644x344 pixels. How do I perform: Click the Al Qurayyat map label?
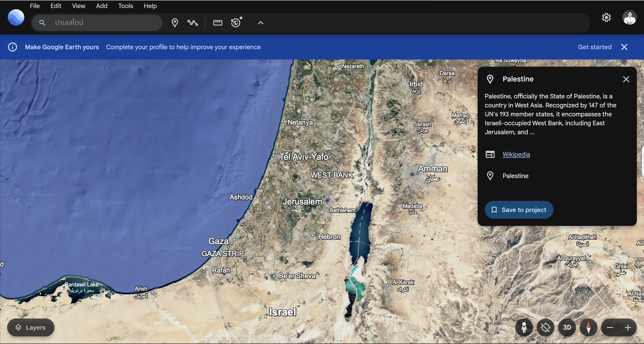[x=571, y=258]
